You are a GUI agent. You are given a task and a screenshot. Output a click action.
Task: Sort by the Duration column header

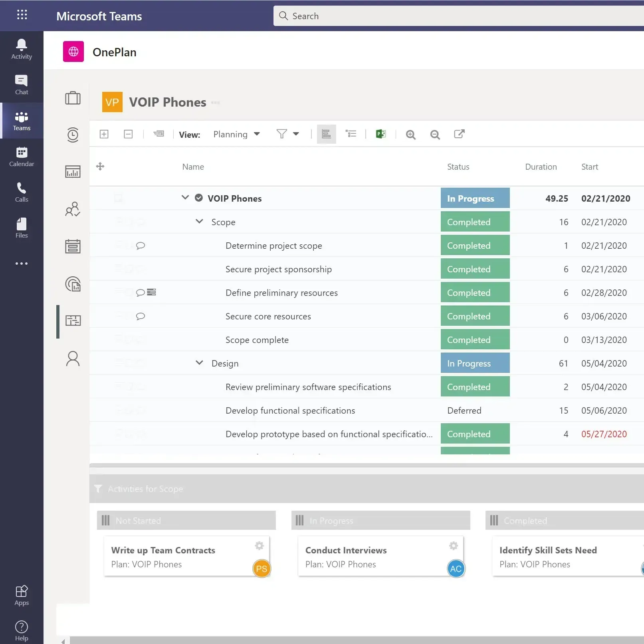(x=541, y=167)
